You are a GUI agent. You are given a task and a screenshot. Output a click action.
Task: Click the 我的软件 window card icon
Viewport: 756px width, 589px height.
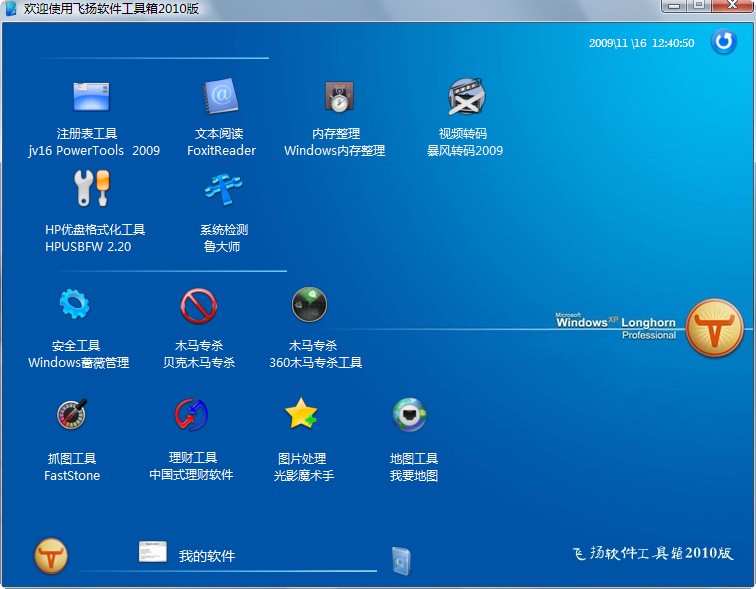pos(153,551)
